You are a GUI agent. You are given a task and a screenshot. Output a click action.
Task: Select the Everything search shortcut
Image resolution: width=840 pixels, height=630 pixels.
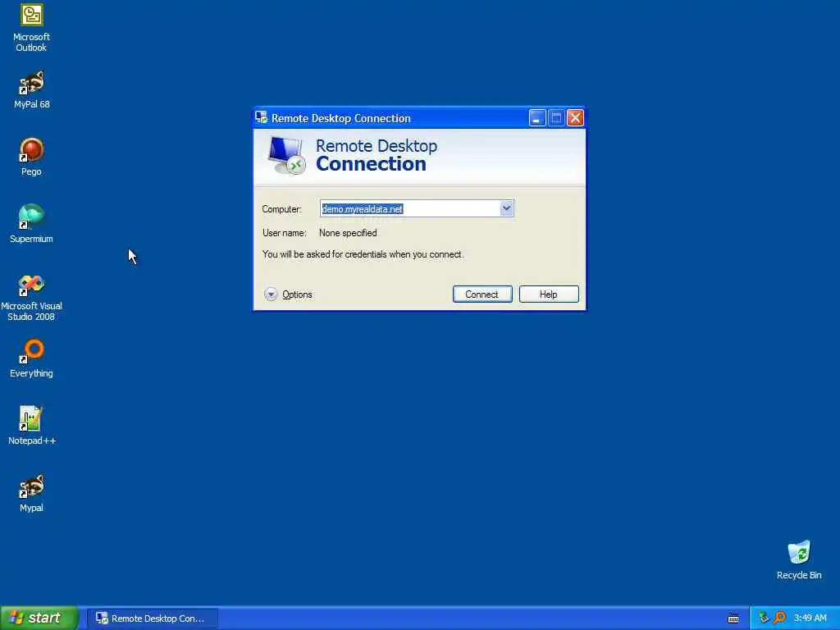pos(32,358)
